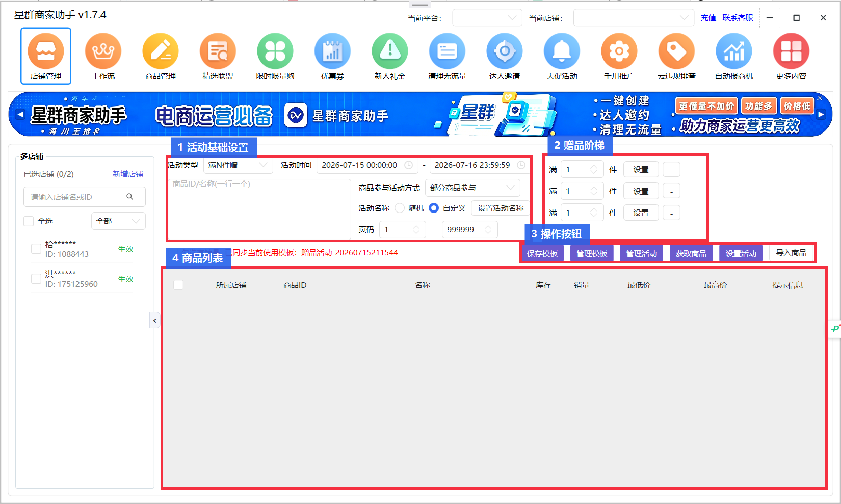Select the 自定义 activity name radio
Screen dimensions: 841x504
[434, 208]
